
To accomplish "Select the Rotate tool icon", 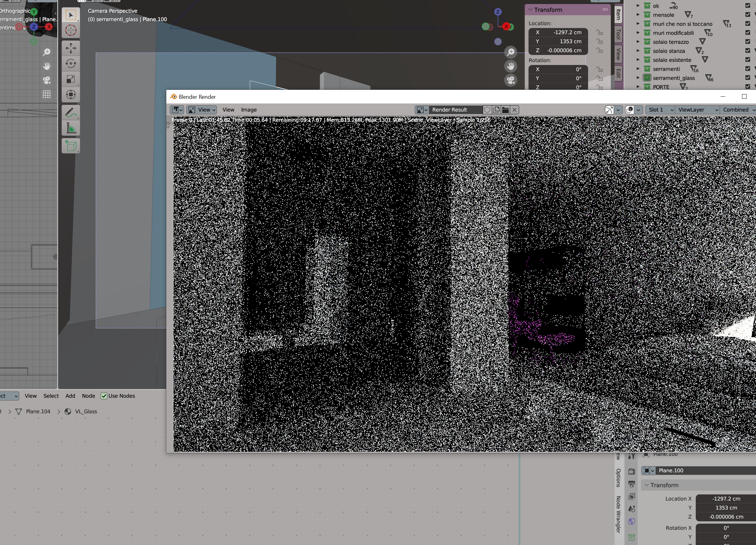I will (71, 64).
